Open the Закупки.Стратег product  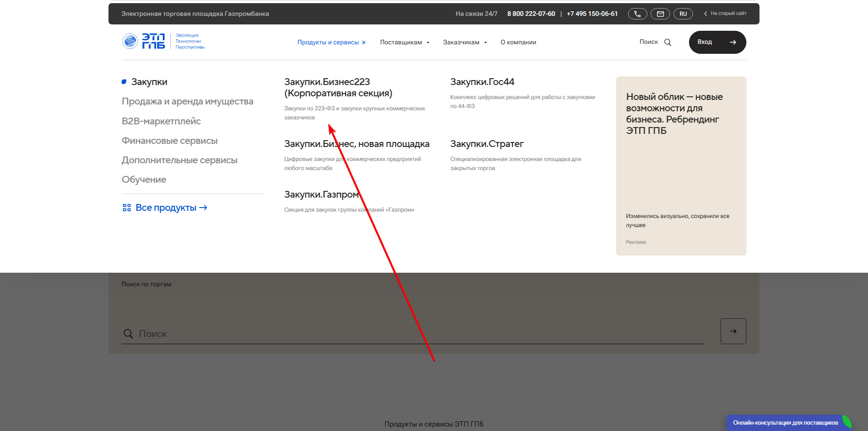tap(487, 144)
